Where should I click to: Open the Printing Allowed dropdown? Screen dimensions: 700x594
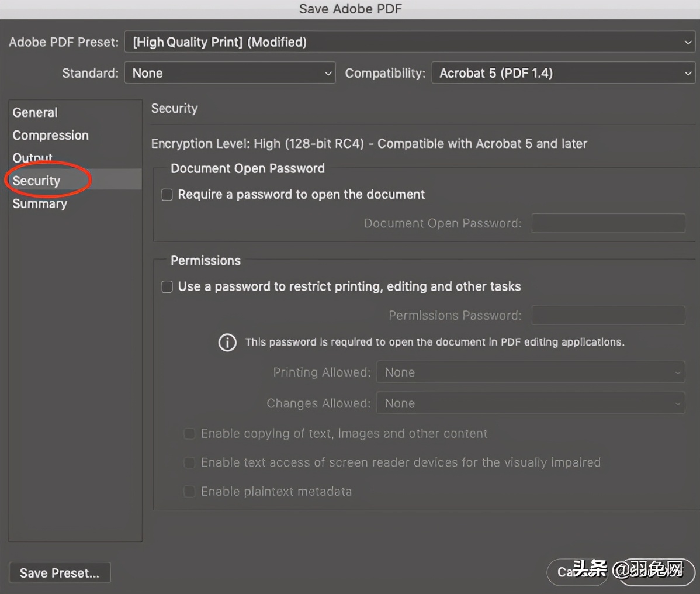tap(531, 372)
